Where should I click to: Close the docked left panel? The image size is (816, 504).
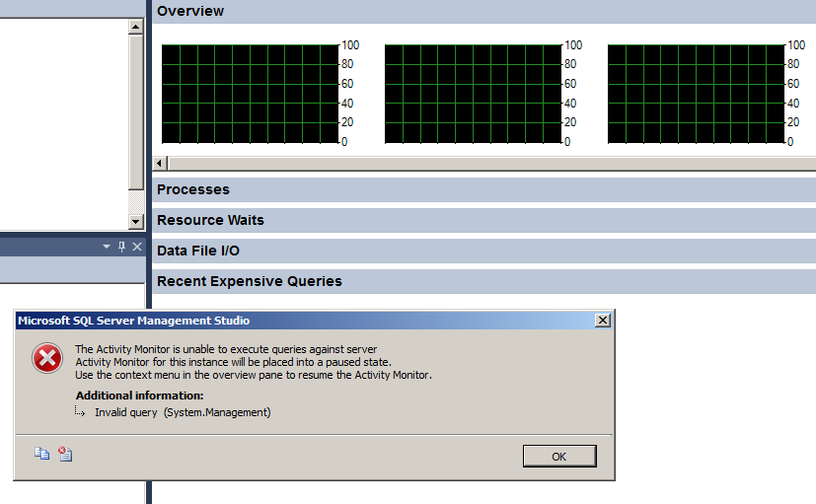click(137, 247)
